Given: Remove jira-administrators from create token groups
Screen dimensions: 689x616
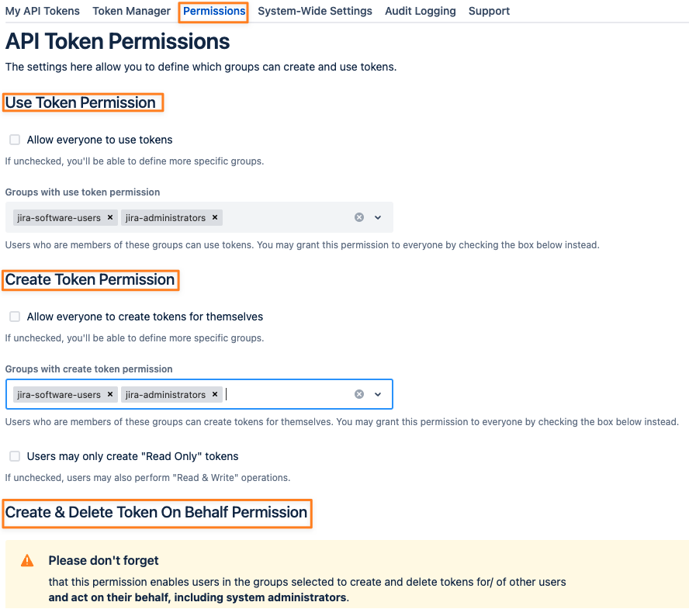Looking at the screenshot, I should 215,394.
